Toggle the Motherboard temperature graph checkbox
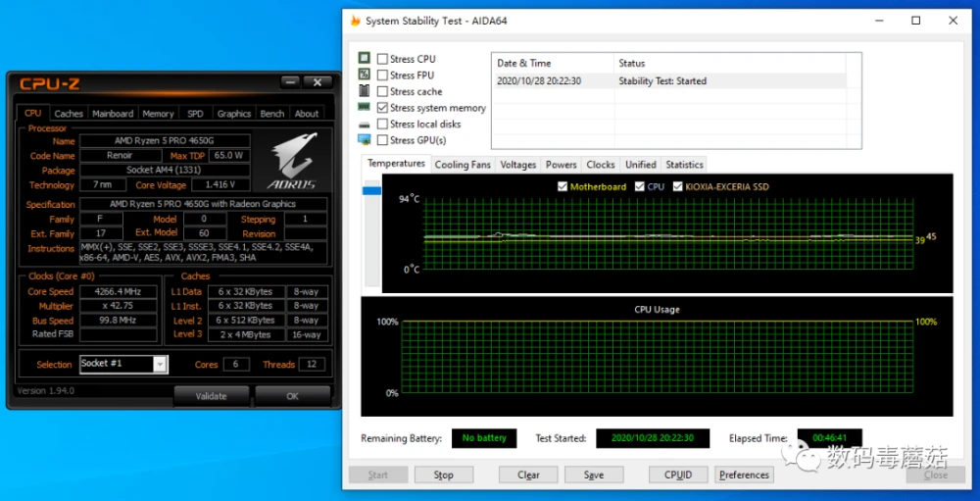Screen dimensions: 980x501 click(x=563, y=186)
